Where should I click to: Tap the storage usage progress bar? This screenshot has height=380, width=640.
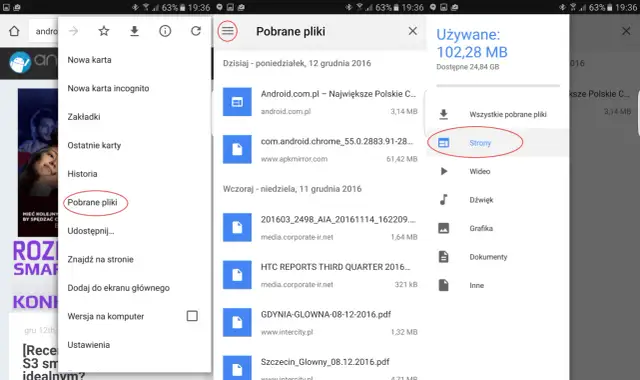tap(498, 86)
